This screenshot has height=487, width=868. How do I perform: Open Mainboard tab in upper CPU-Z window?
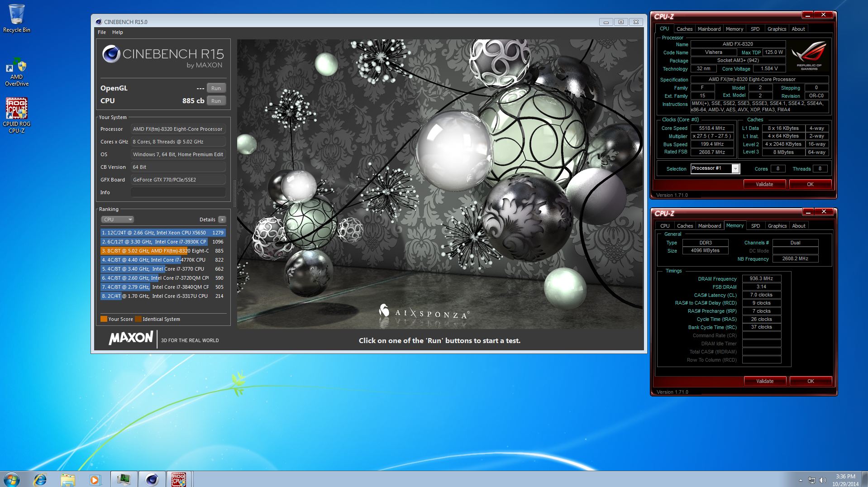click(709, 29)
